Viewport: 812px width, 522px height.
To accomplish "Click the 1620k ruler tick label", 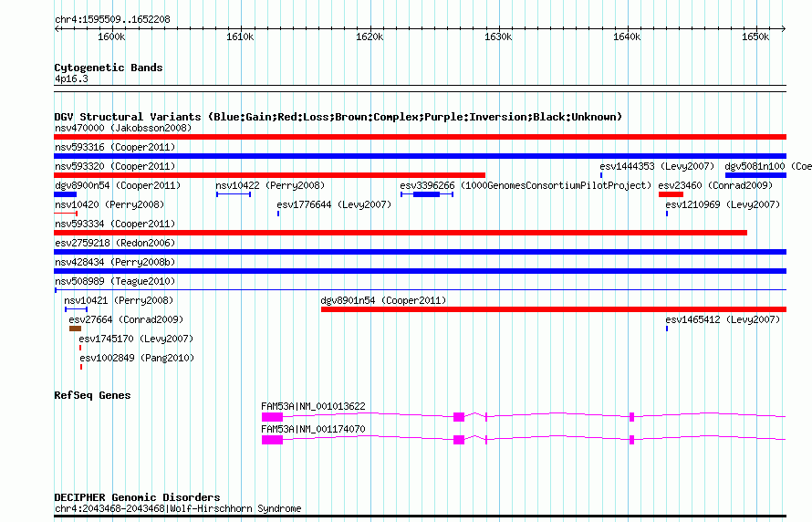I will [x=370, y=37].
